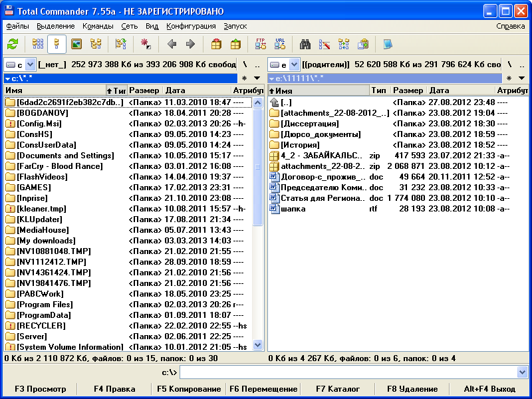Unpack files using the green-arrow box icon

[x=235, y=44]
